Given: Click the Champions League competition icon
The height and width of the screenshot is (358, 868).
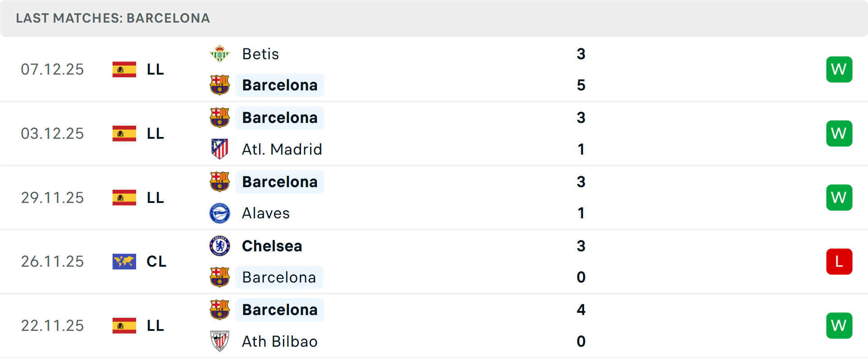Looking at the screenshot, I should click(x=124, y=261).
